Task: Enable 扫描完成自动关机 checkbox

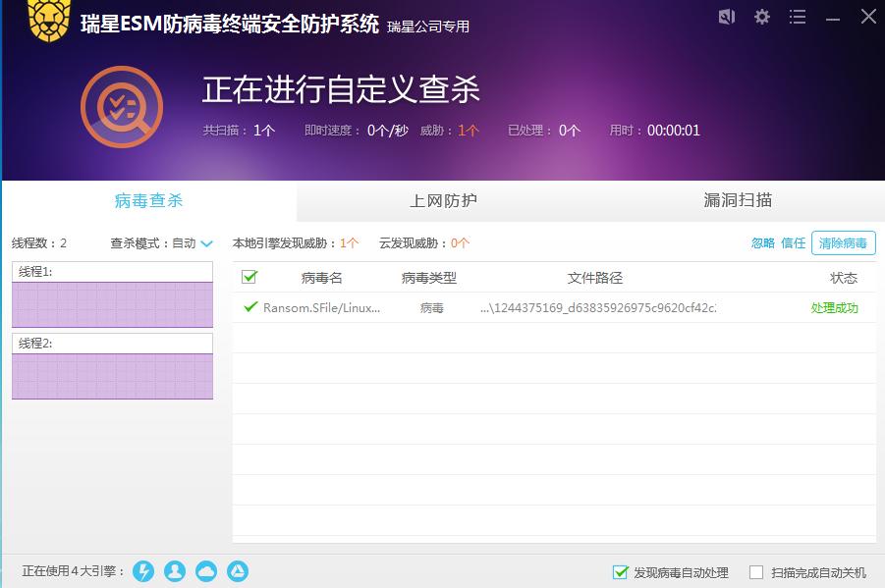Action: (756, 571)
